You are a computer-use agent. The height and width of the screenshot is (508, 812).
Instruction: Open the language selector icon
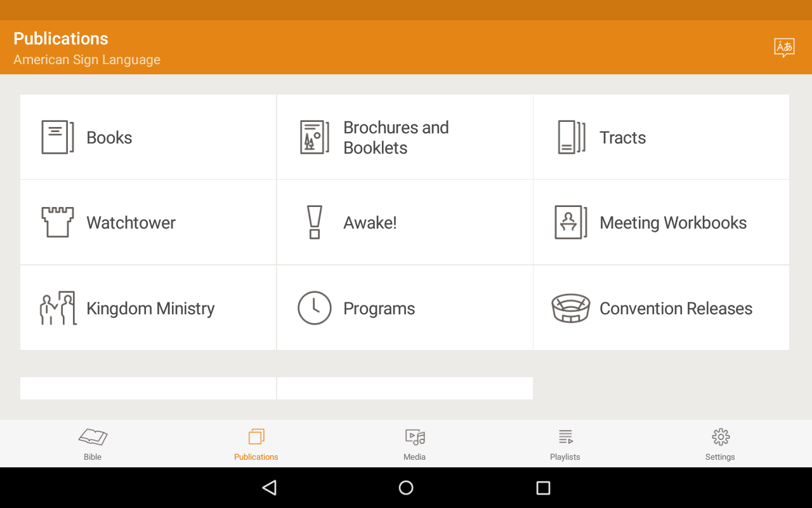pos(784,48)
